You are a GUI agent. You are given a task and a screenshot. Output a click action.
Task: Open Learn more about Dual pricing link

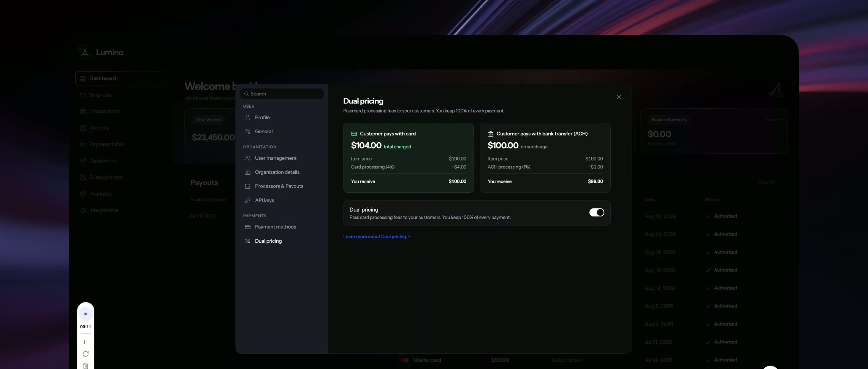[376, 237]
